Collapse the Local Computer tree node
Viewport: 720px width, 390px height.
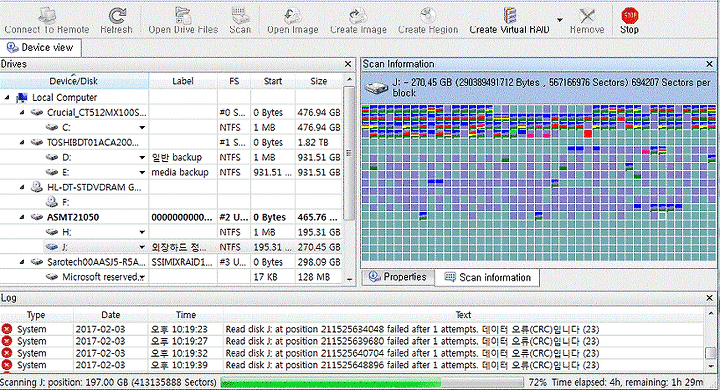pos(7,97)
